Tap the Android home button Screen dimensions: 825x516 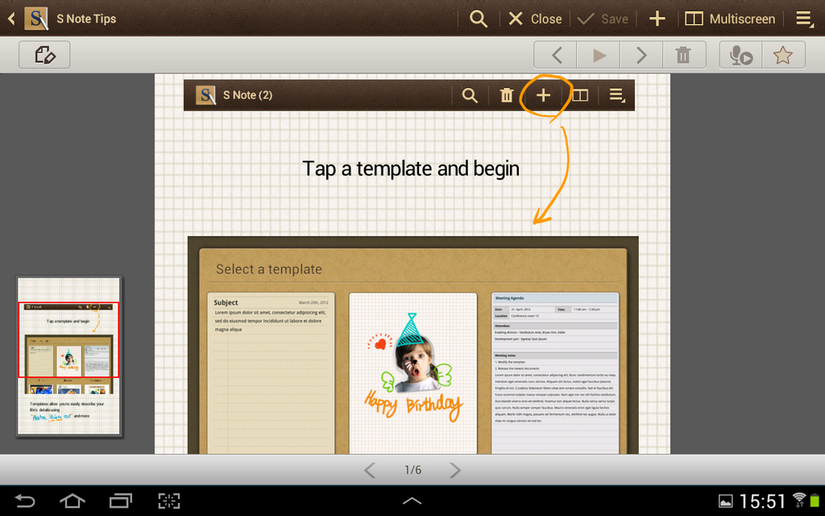[x=73, y=501]
